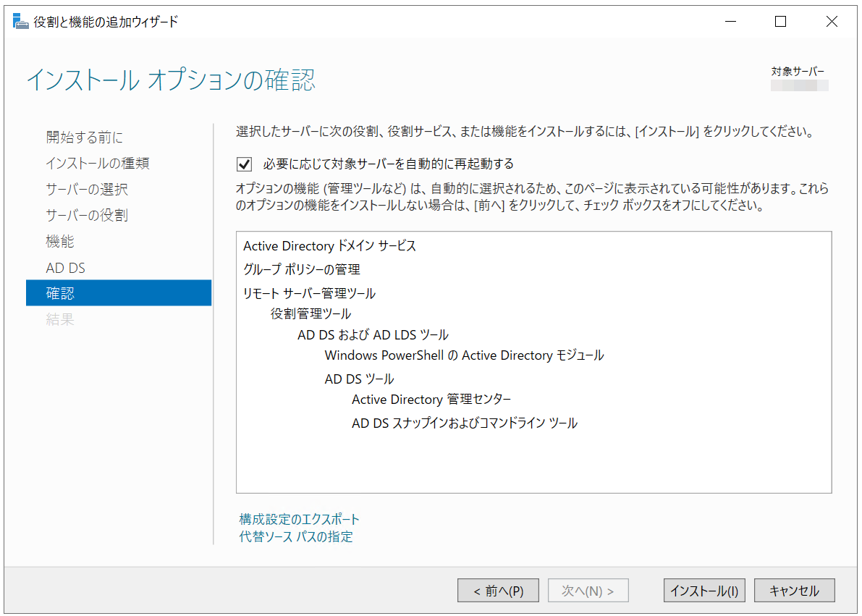This screenshot has width=862, height=616.
Task: Click the 対象サーバー label
Action: coord(798,72)
